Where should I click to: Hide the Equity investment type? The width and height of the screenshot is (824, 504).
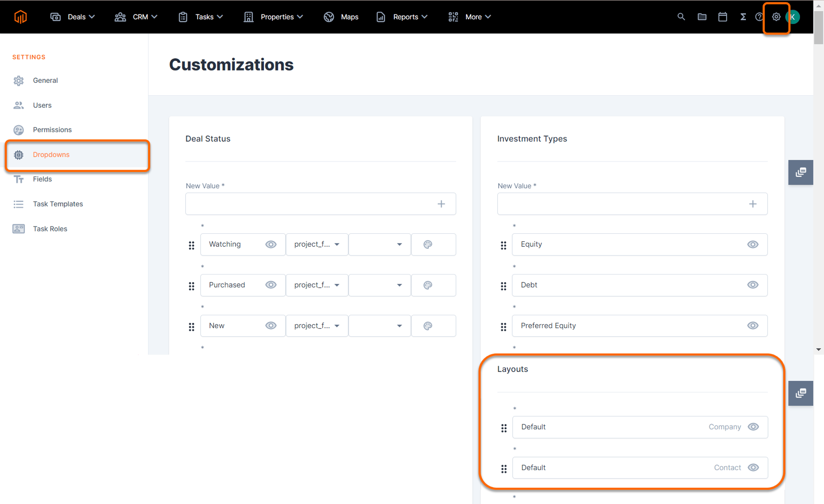(x=753, y=244)
